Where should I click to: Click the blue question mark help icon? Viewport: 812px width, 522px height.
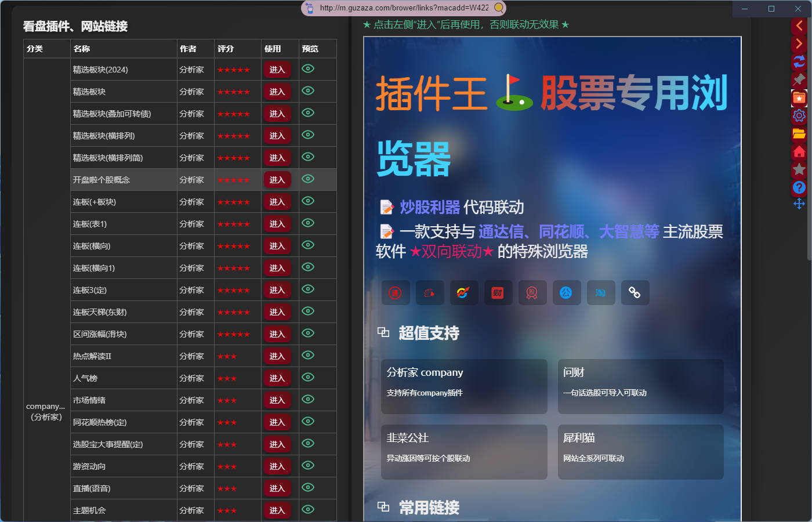(799, 187)
